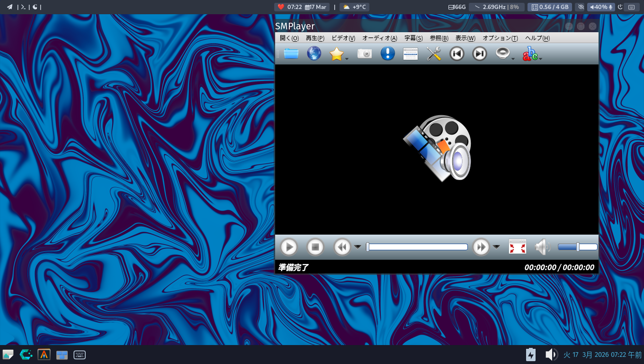The width and height of the screenshot is (644, 364).
Task: Open the 字幕(S) menu
Action: tap(413, 38)
